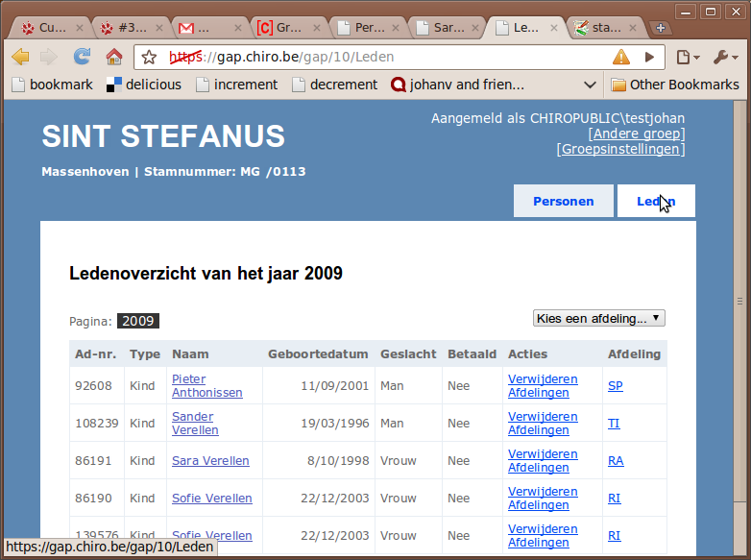Click Afdelingen in row 86190
This screenshot has height=560, width=751.
(539, 505)
